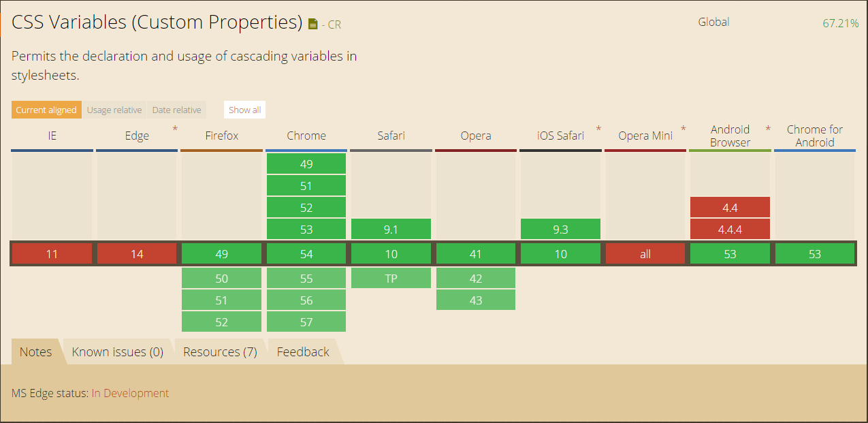Select Chrome version 57 cell
Screen dimensions: 868x423
(306, 322)
